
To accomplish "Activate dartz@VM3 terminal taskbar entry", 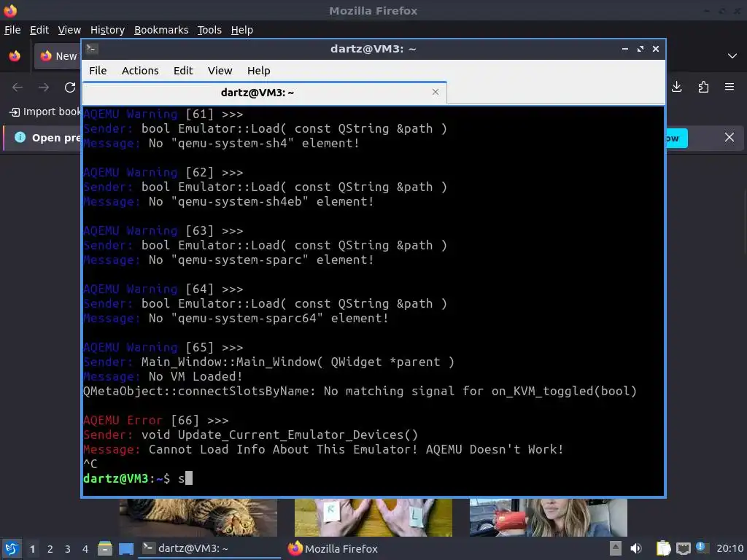I will (x=209, y=548).
